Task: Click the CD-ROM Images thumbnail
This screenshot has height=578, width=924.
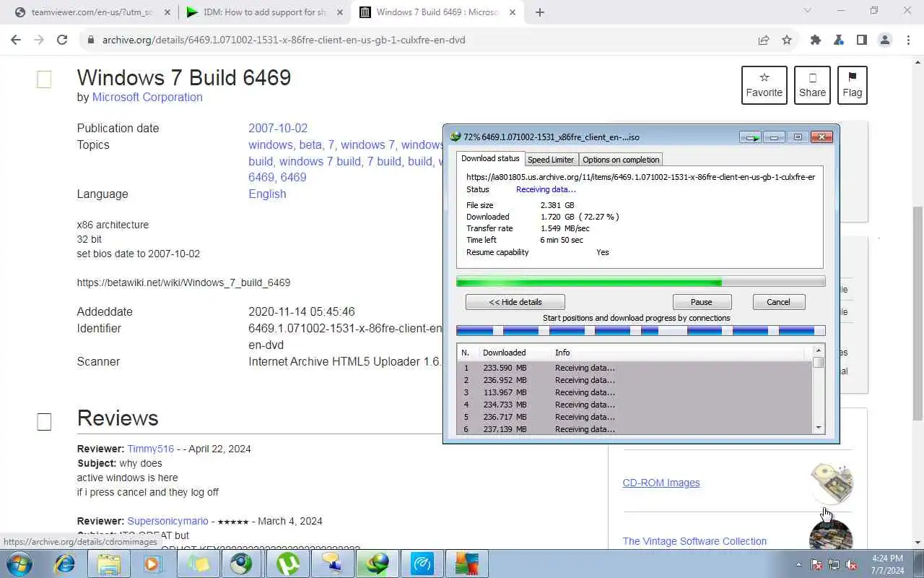Action: tap(832, 483)
